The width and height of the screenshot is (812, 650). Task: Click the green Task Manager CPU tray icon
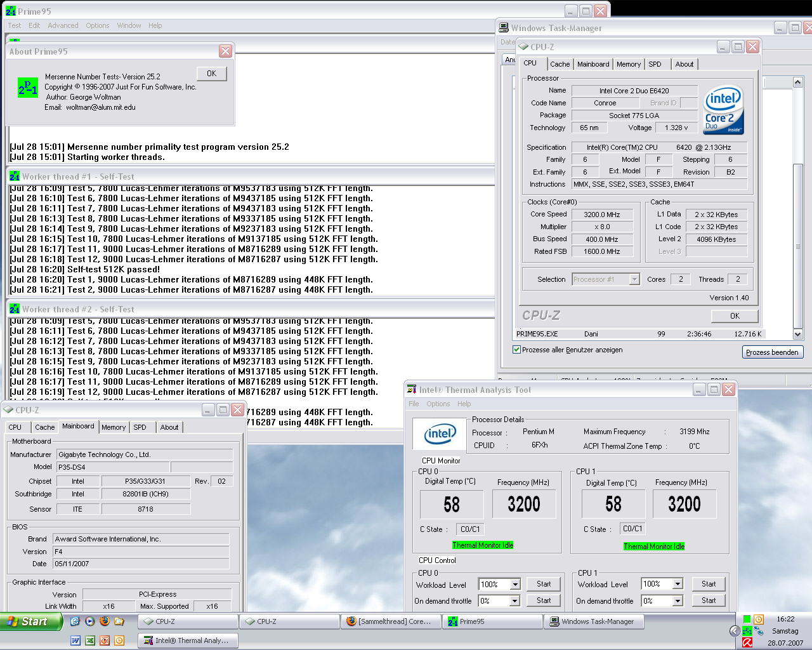pyautogui.click(x=747, y=619)
